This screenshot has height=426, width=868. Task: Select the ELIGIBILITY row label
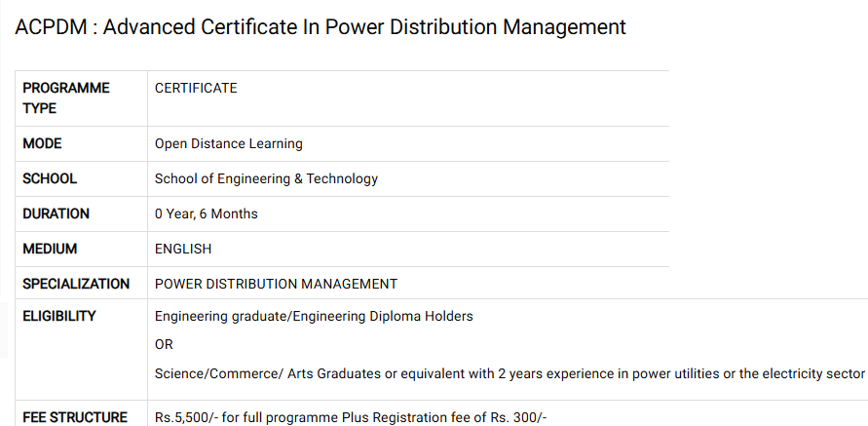[x=59, y=316]
